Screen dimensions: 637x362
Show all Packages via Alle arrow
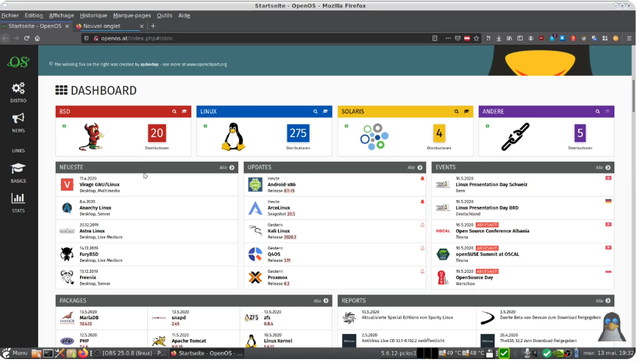326,301
